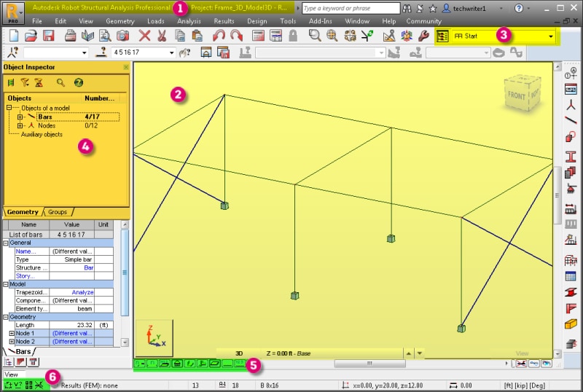Click the I-beam sections icon in right toolbar
The height and width of the screenshot is (392, 583).
click(571, 157)
